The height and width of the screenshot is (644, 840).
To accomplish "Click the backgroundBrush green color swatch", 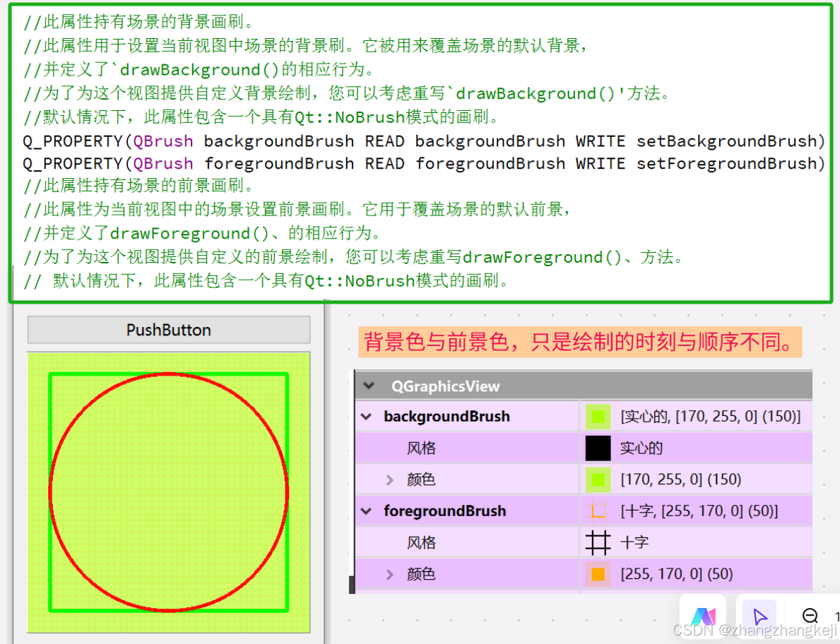I will click(598, 417).
